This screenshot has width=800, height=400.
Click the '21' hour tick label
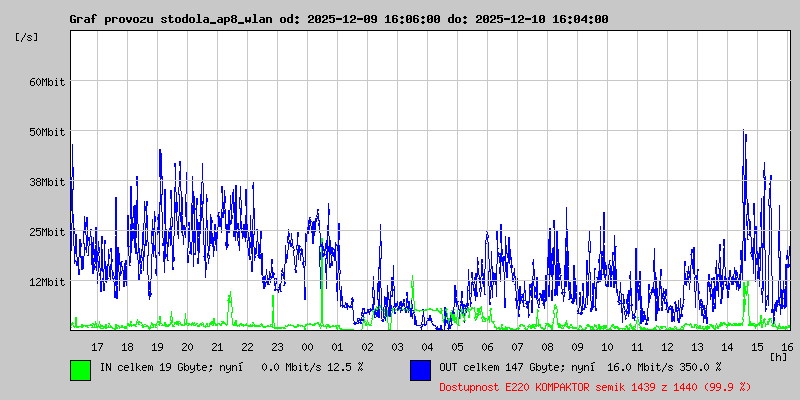coord(217,347)
